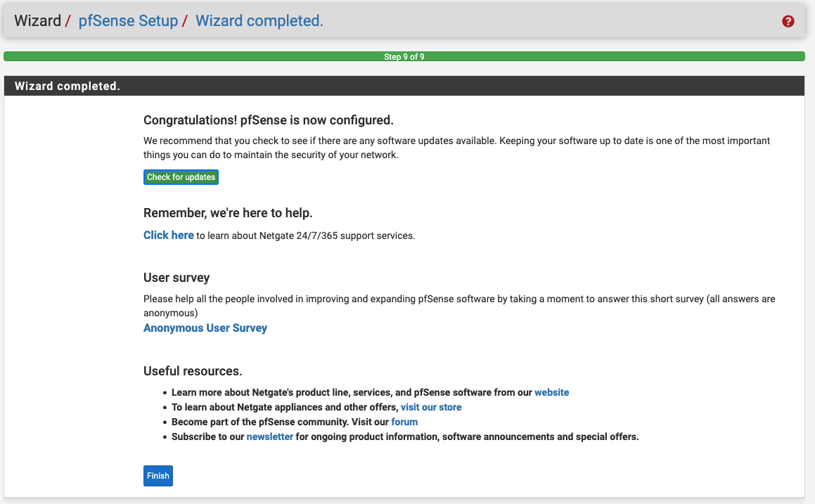Click the 'Wizard' breadcrumb root text
This screenshot has height=504, width=815.
coord(37,21)
